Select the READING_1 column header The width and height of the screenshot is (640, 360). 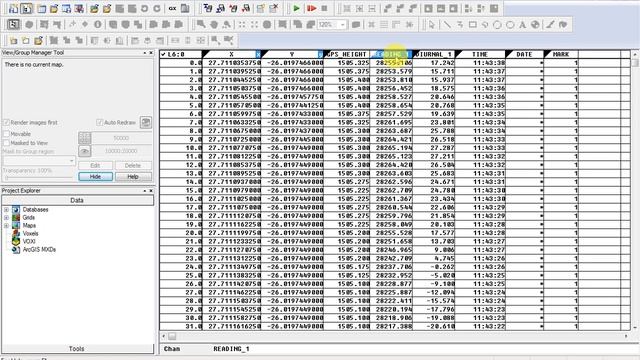click(391, 54)
